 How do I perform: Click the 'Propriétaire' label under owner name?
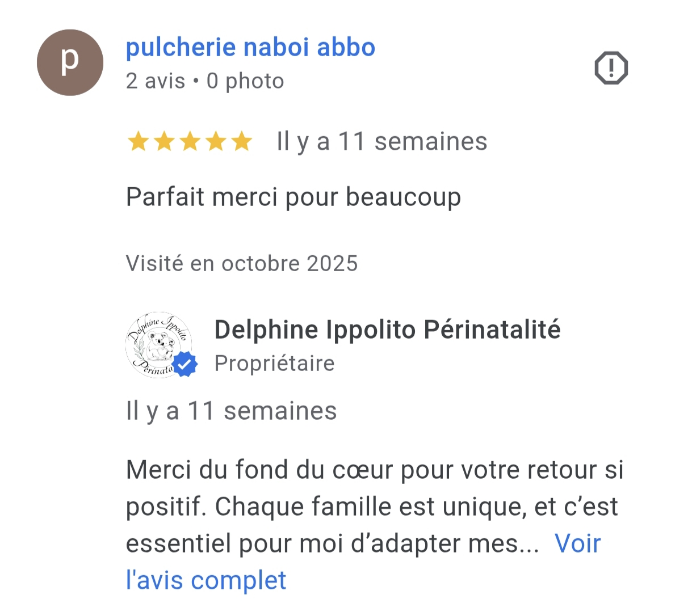click(274, 363)
